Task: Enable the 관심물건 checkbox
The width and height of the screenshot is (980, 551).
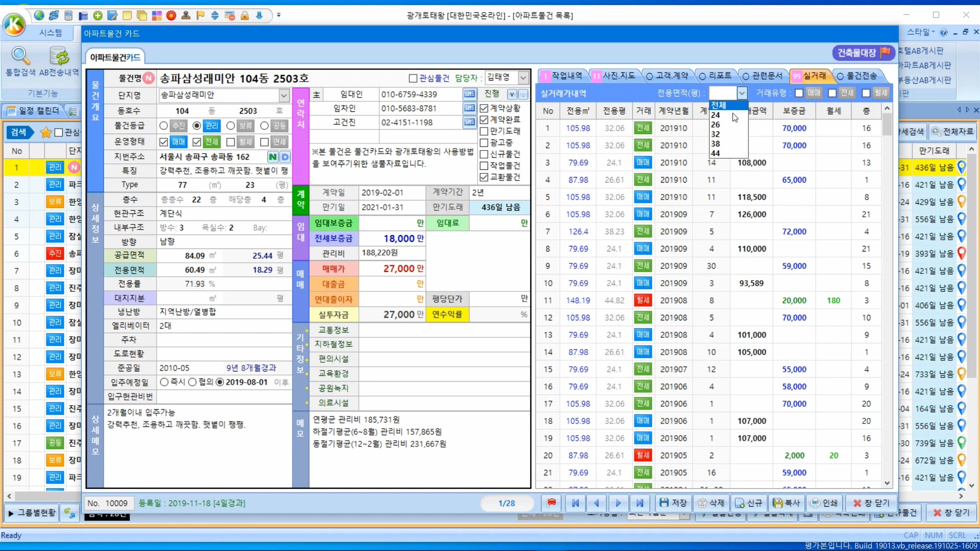Action: click(x=413, y=78)
